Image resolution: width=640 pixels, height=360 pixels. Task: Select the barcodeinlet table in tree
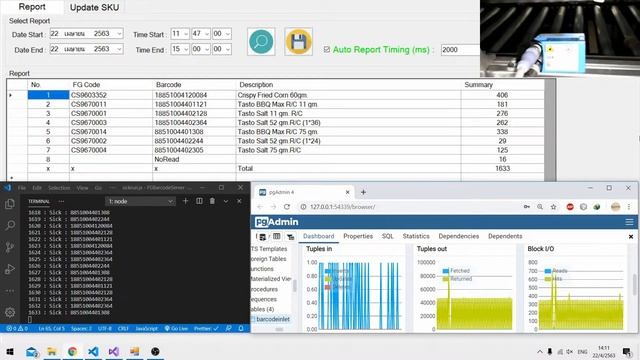click(273, 319)
